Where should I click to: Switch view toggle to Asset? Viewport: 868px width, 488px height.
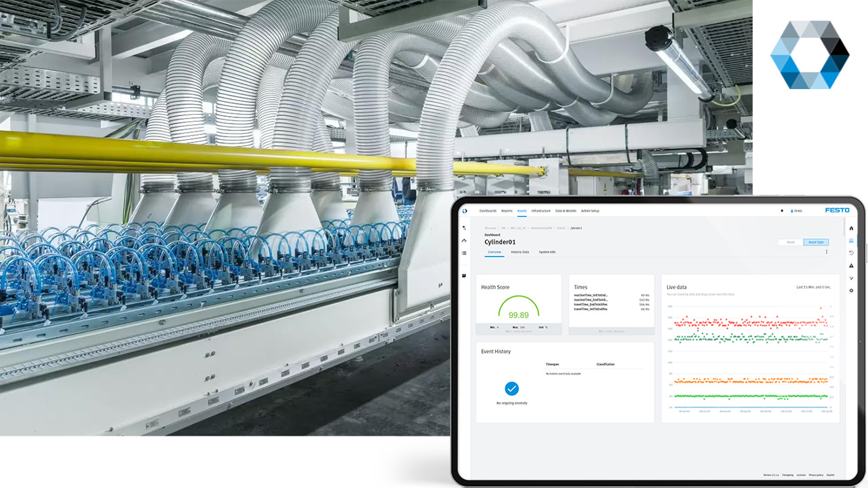click(x=791, y=242)
